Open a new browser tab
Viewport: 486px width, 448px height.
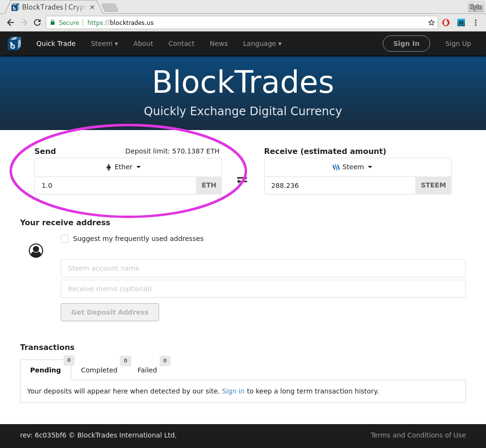pyautogui.click(x=110, y=7)
